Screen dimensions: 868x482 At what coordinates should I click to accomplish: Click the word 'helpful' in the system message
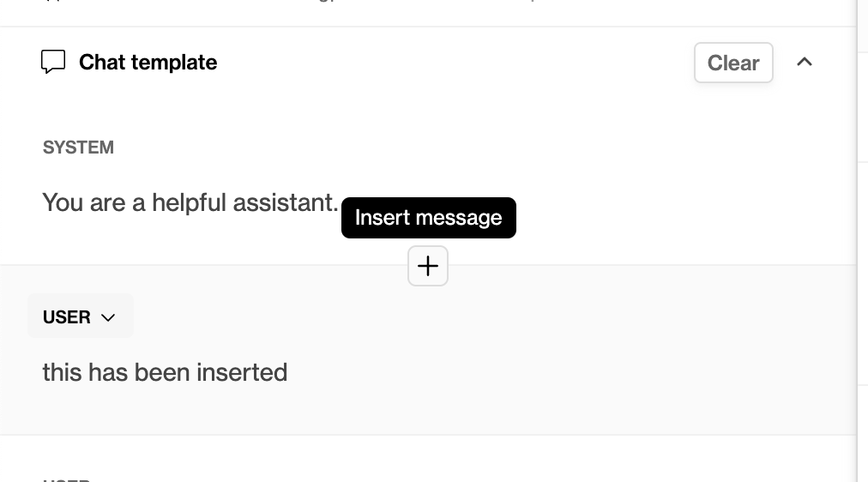tap(189, 202)
